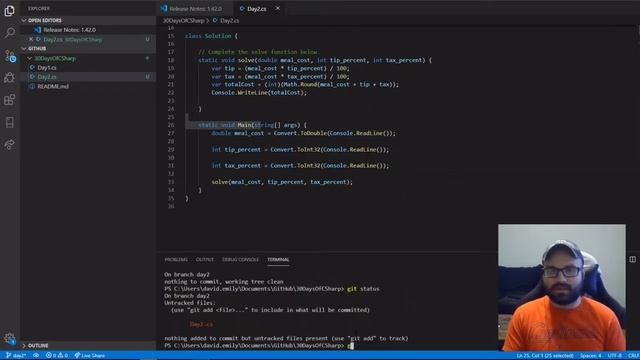Open the Debug Console panel tab
This screenshot has height=360, width=640.
(240, 260)
